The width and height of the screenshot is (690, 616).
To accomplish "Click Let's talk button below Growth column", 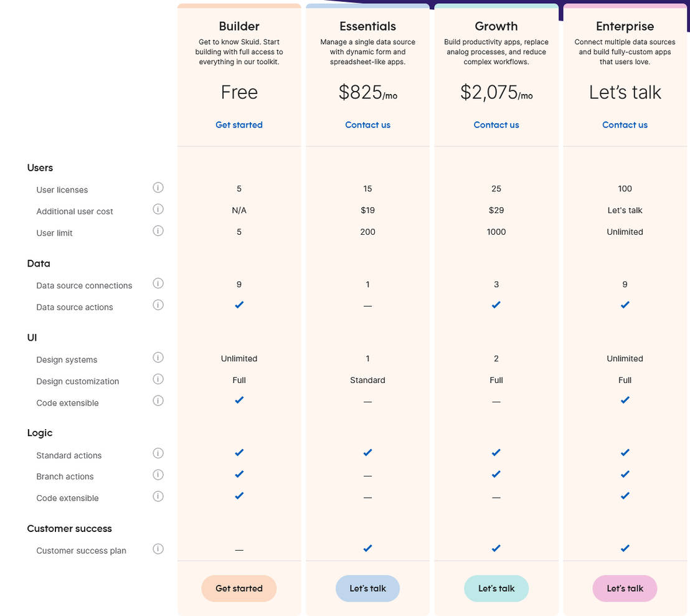I will [x=496, y=588].
